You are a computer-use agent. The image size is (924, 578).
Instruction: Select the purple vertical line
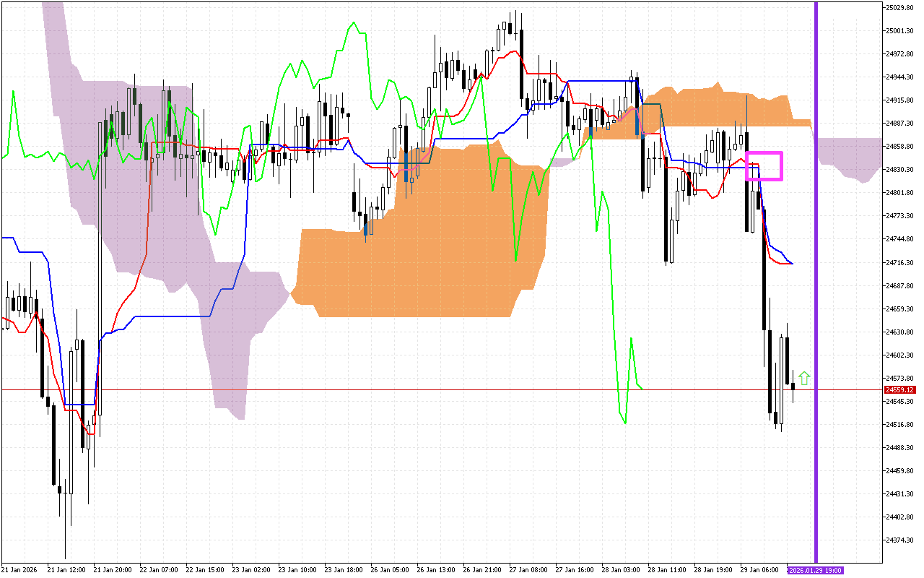coord(816,289)
